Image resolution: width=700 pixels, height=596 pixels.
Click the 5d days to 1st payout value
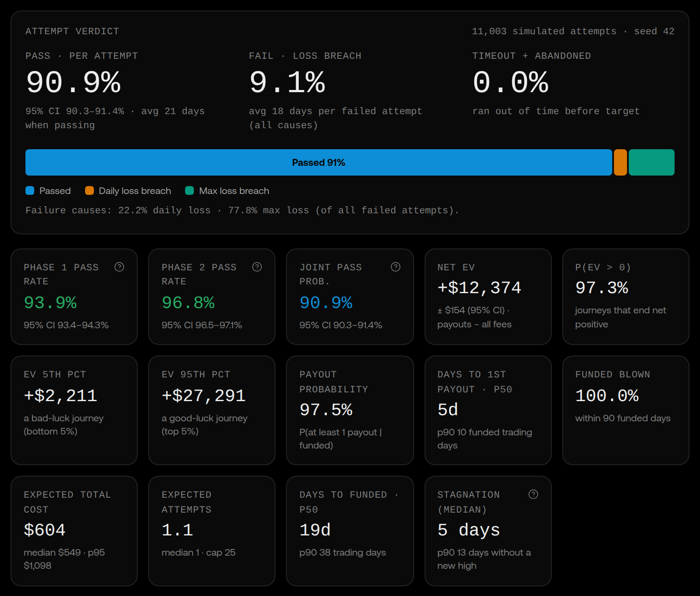pos(448,409)
